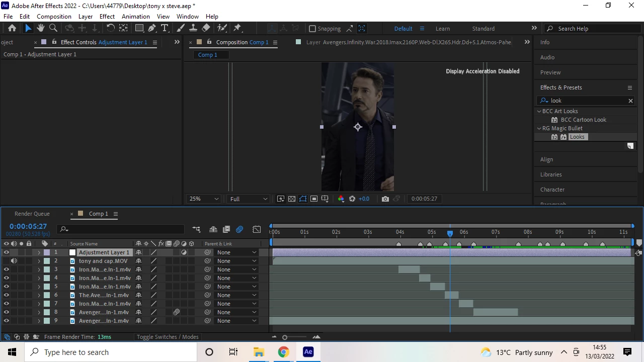Select the Eraser tool
644x362 pixels.
(206, 28)
